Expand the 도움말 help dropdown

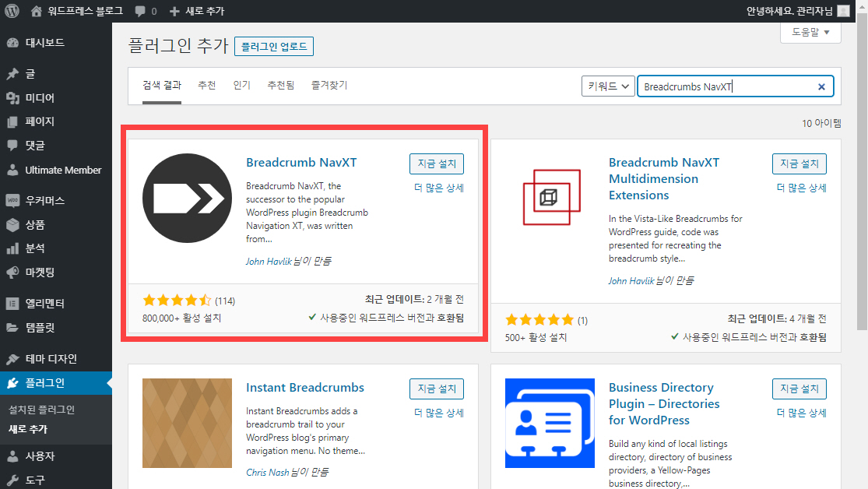point(810,33)
